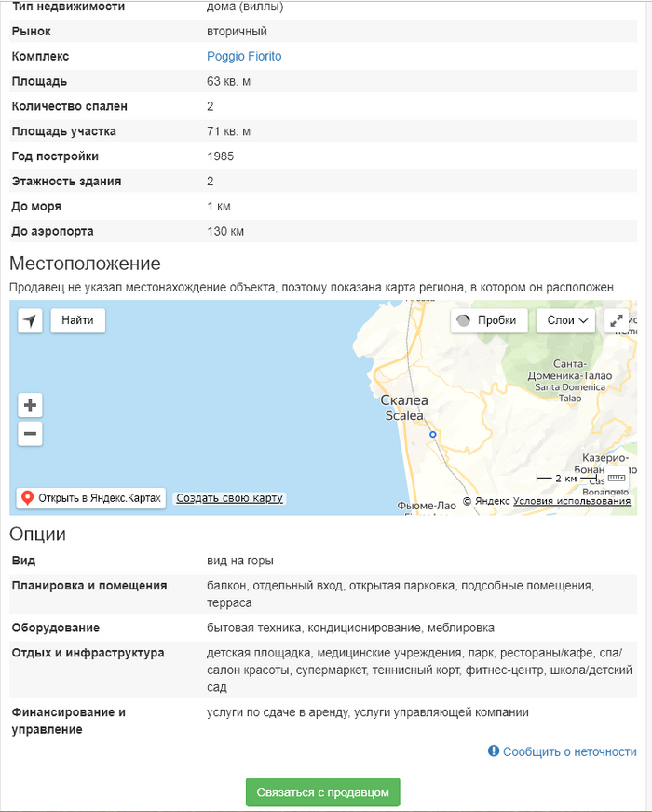Zoom in the map with plus button

click(31, 405)
